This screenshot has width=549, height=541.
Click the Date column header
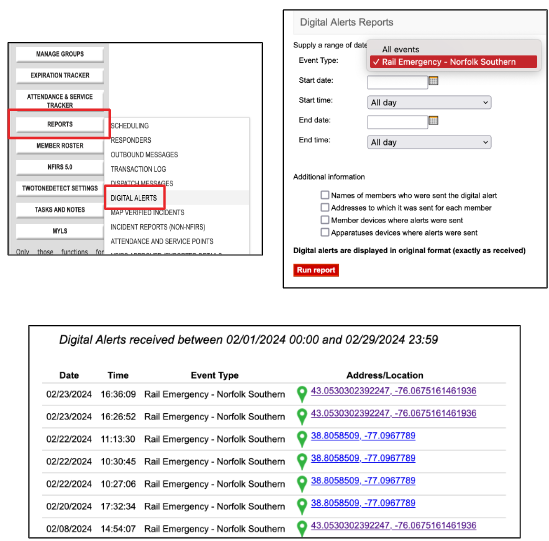tap(69, 375)
